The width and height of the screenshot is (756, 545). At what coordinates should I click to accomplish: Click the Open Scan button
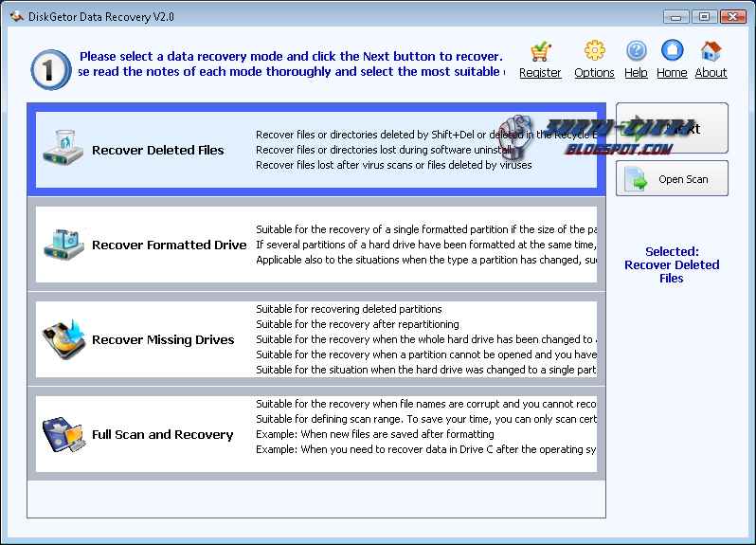point(672,178)
